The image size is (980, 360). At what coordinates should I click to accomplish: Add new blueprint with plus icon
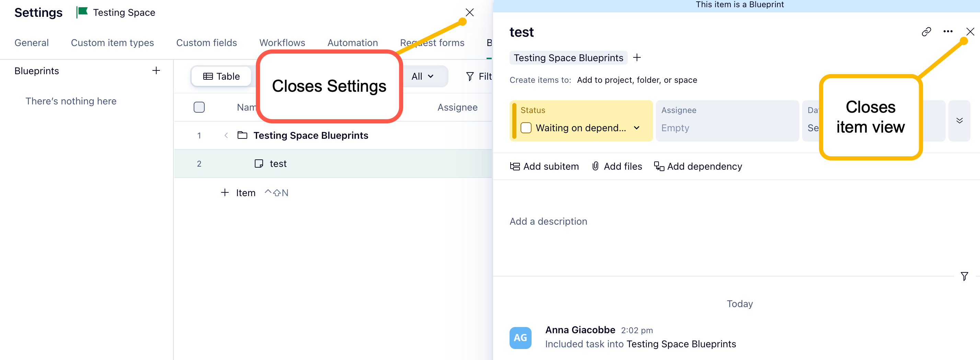pos(156,71)
